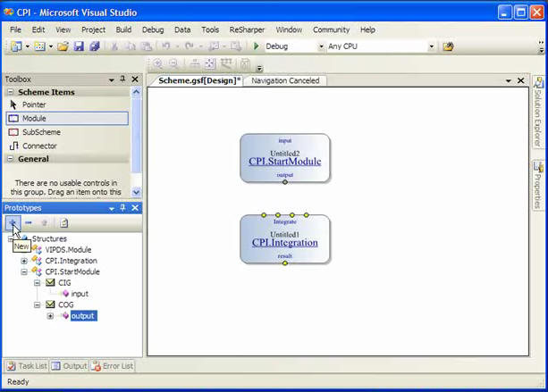Image resolution: width=548 pixels, height=392 pixels.
Task: Click the New prototype plus button
Action: point(13,222)
